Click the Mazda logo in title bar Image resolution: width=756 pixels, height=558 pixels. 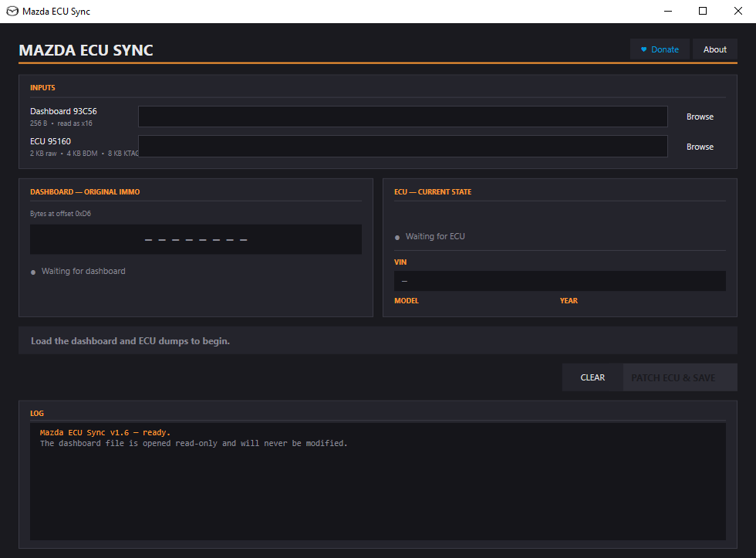(12, 11)
